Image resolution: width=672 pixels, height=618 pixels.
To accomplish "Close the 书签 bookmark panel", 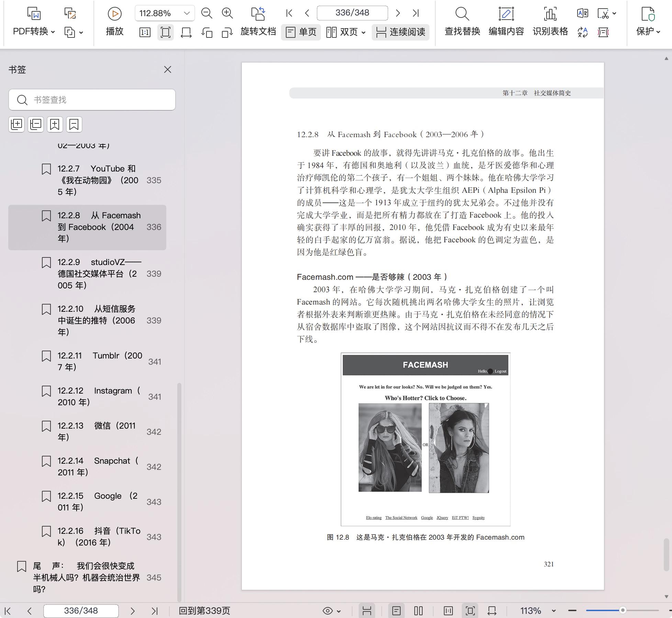I will click(x=168, y=69).
